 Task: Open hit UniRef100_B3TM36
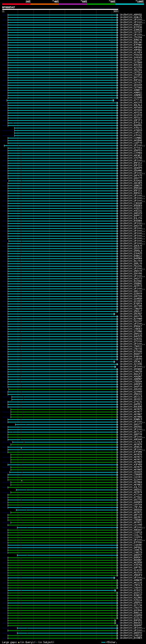pyautogui.click(x=131, y=27)
